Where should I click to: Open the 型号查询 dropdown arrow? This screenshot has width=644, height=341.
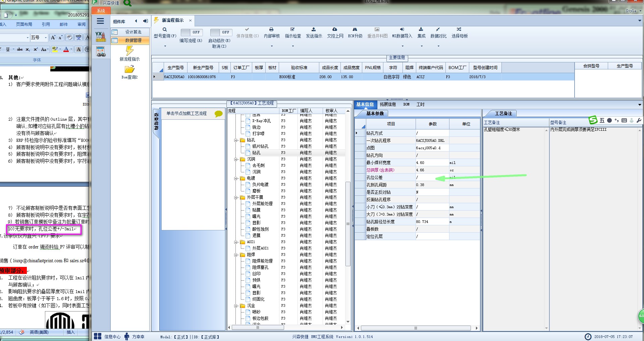pos(165,46)
